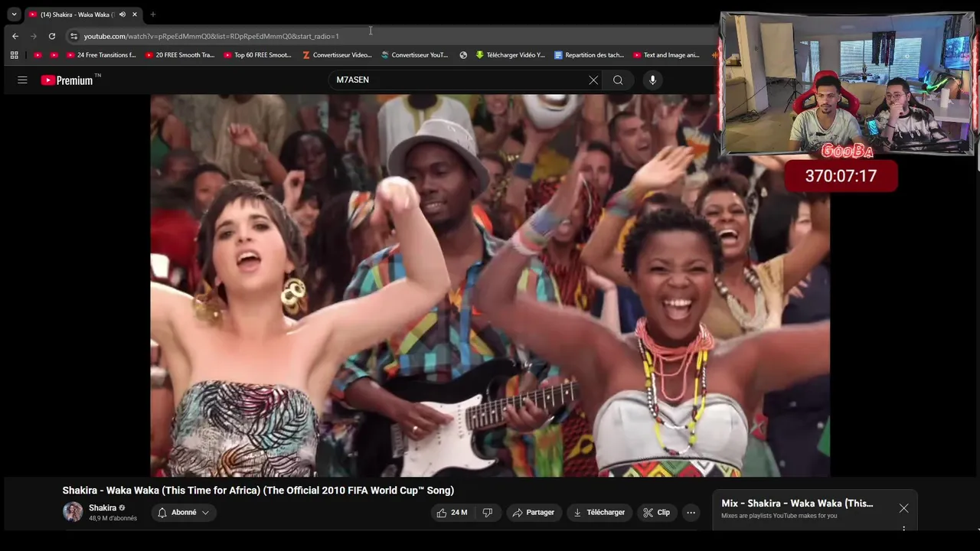Image resolution: width=980 pixels, height=551 pixels.
Task: Click the video title text
Action: [258, 491]
